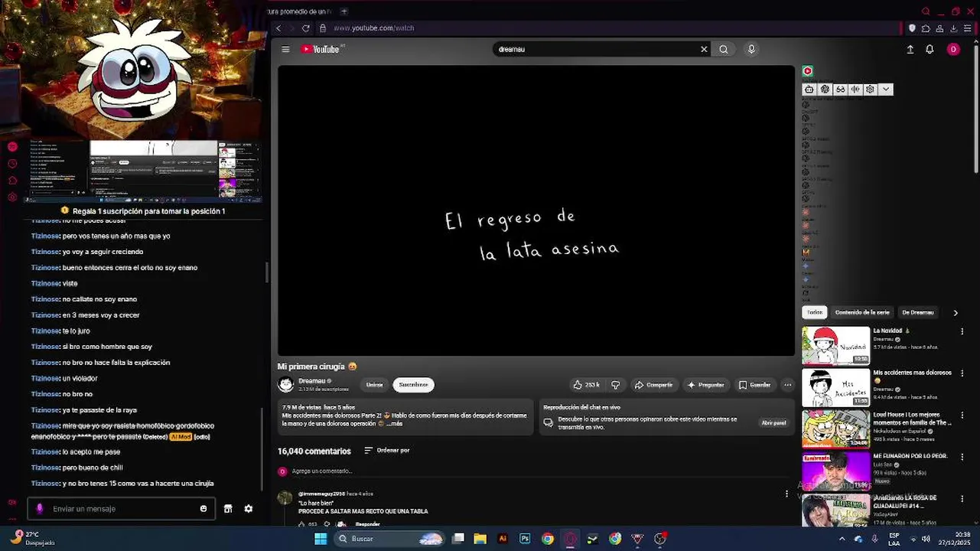Open options for La Navidad video
This screenshot has width=980, height=551.
[962, 331]
